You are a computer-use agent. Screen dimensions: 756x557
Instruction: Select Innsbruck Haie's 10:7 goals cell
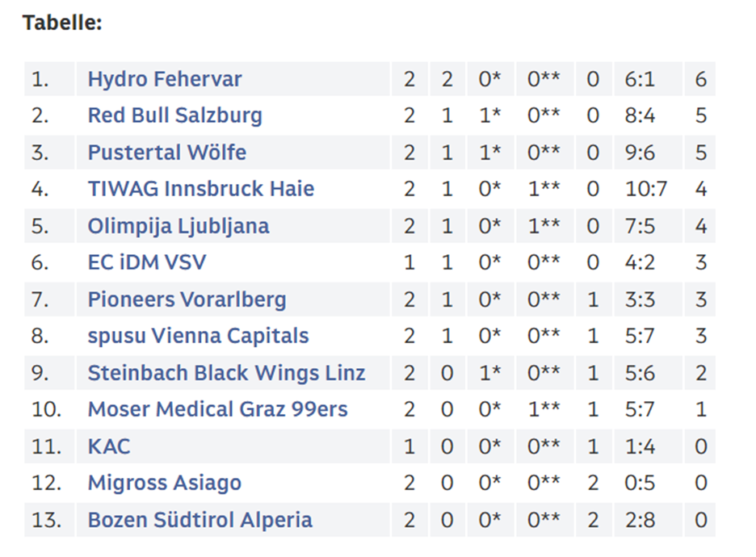coord(648,189)
